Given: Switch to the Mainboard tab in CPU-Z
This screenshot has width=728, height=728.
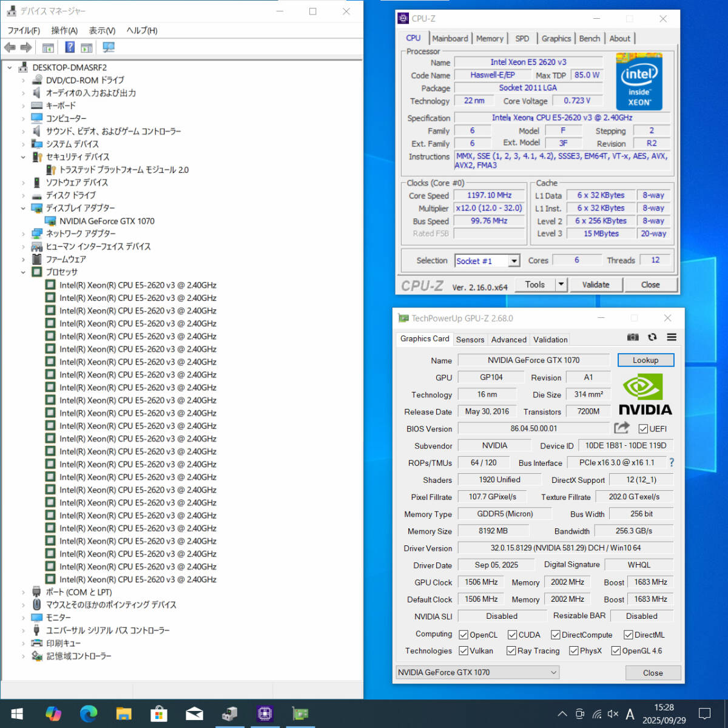Looking at the screenshot, I should [x=450, y=38].
